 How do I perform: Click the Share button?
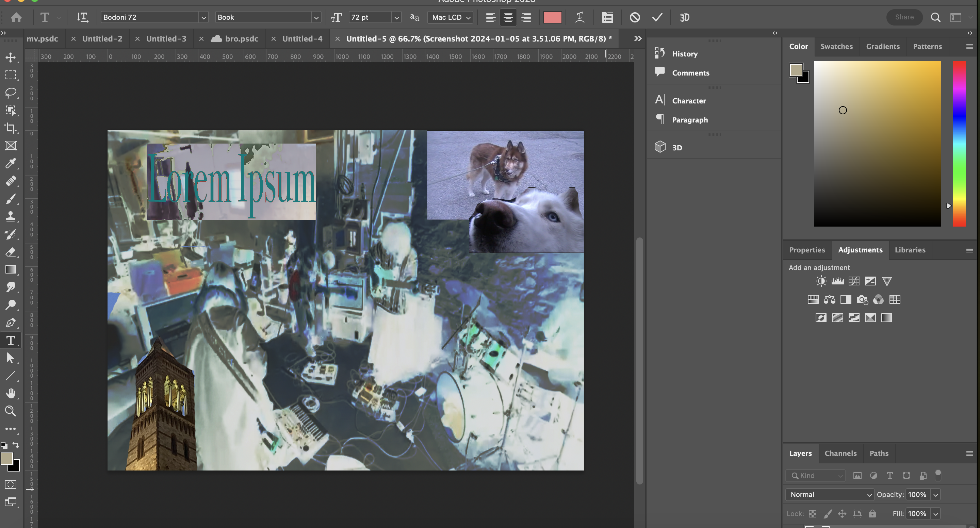click(x=904, y=17)
